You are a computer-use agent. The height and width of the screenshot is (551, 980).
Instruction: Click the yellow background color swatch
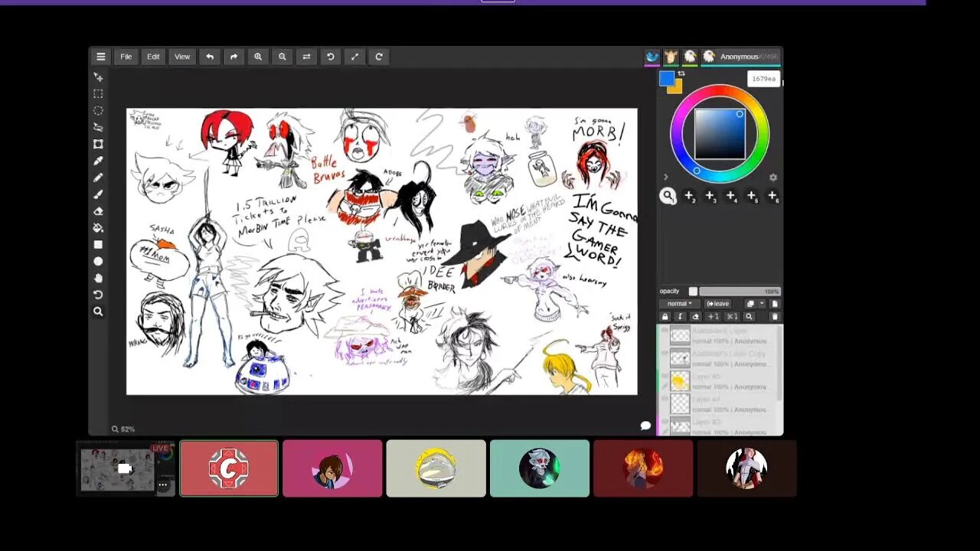pyautogui.click(x=677, y=88)
